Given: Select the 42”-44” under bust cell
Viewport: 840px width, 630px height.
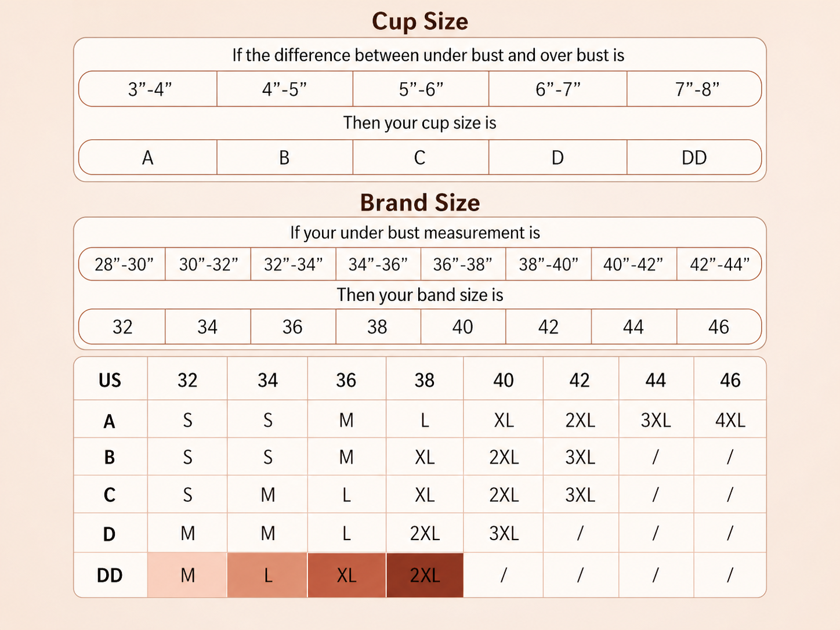Looking at the screenshot, I should point(719,264).
